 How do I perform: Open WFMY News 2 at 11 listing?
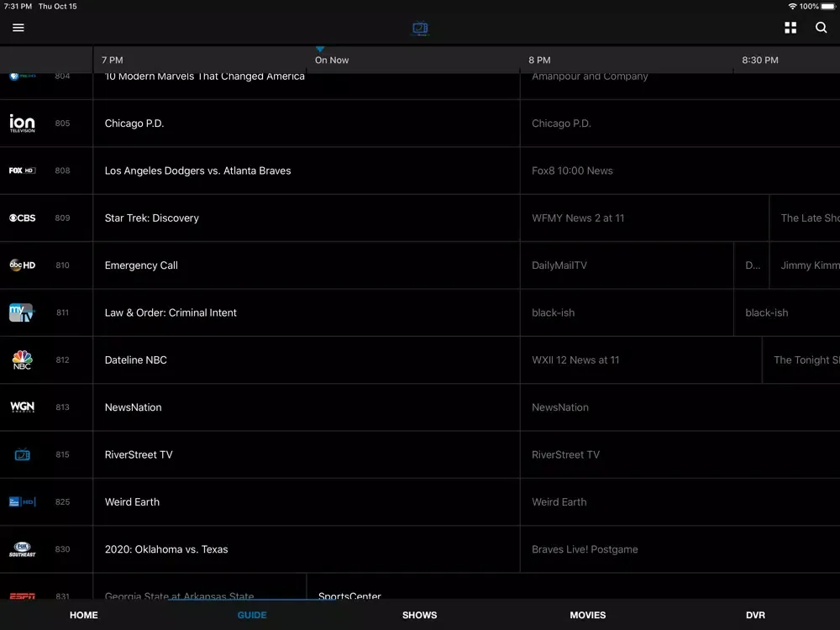click(644, 218)
